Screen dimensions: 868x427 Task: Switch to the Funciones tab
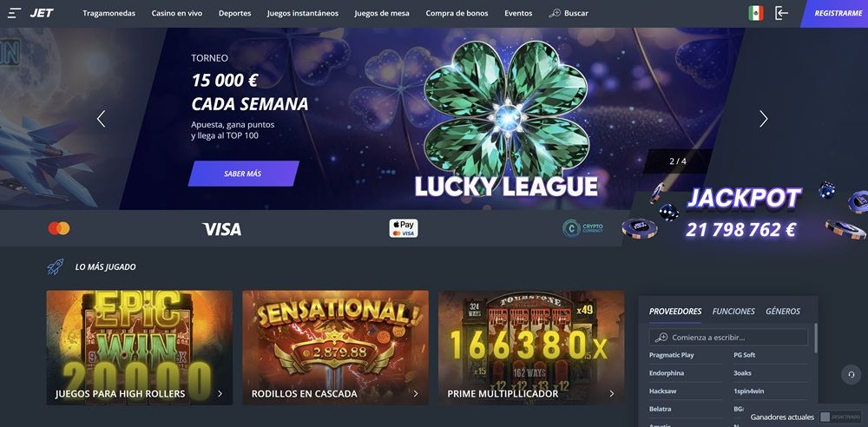tap(733, 312)
